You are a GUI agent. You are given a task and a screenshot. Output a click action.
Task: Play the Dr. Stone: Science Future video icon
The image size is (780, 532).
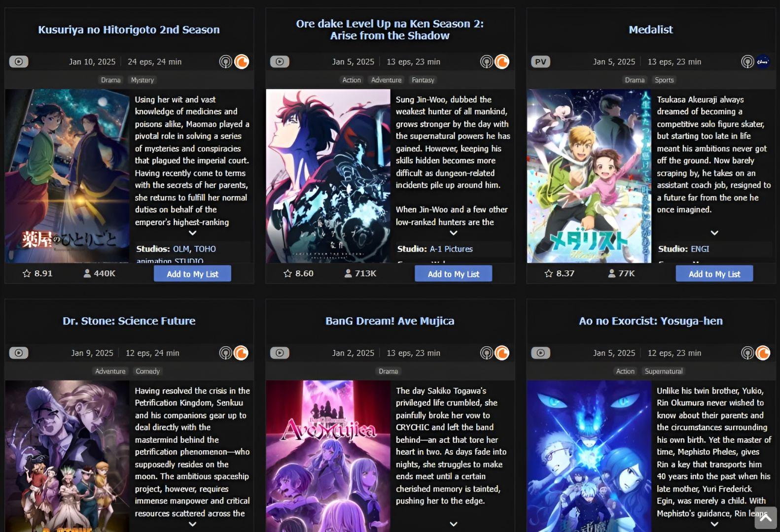click(x=19, y=353)
